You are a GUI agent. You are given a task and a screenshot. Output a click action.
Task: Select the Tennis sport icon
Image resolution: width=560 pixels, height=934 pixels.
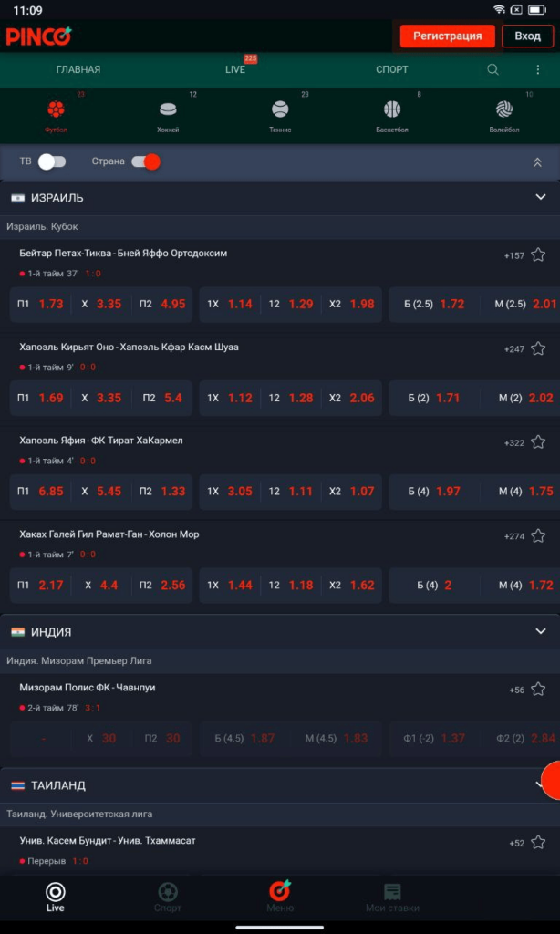coord(280,111)
